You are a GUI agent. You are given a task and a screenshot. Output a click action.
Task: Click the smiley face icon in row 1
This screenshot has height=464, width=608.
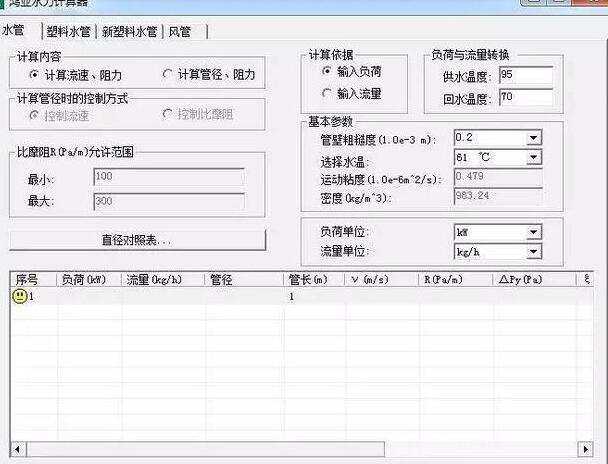tap(19, 297)
